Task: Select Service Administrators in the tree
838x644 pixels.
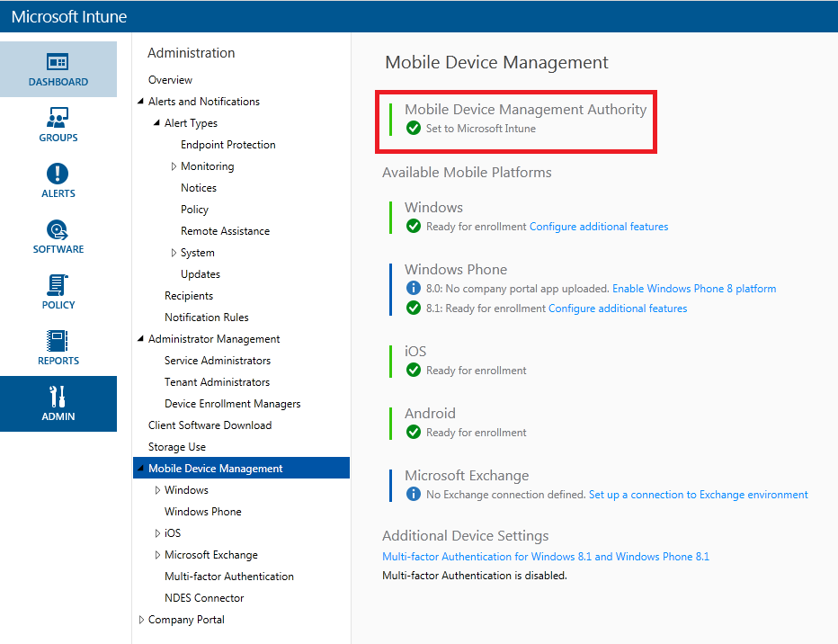Action: click(217, 361)
